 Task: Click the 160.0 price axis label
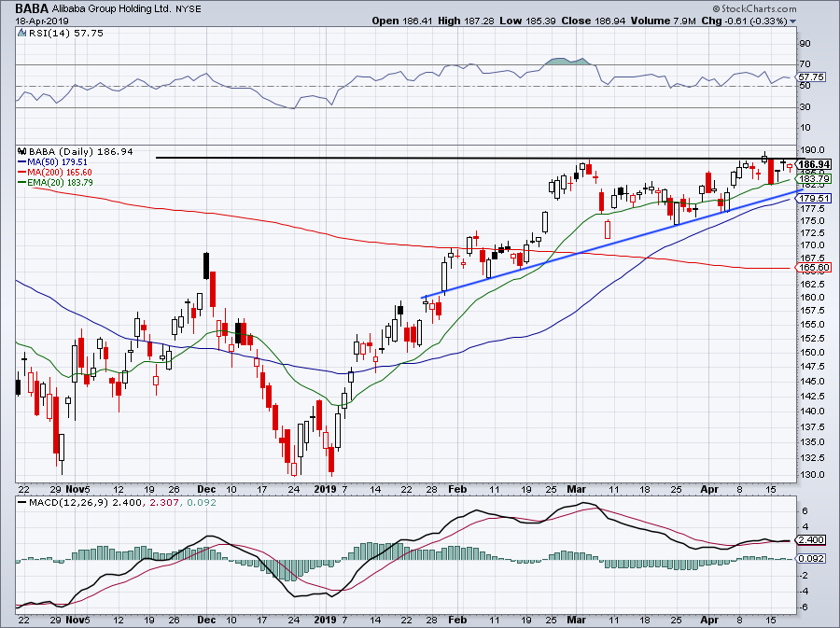click(813, 297)
